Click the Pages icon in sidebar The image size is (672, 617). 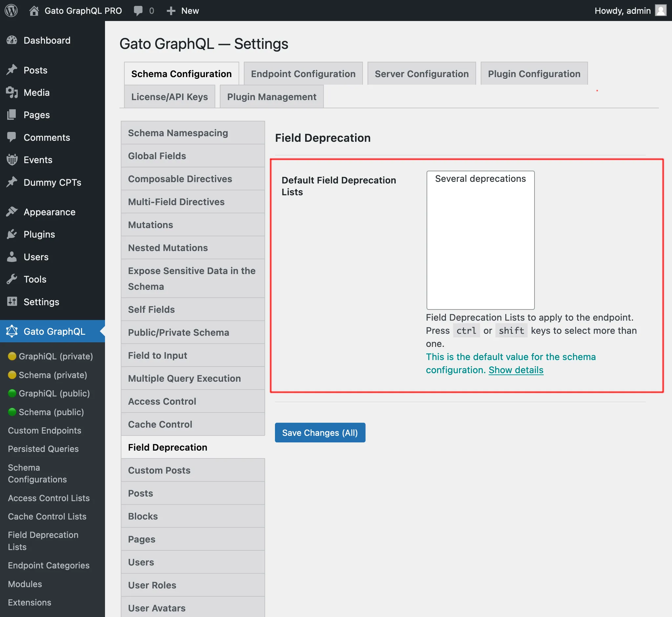coord(12,115)
